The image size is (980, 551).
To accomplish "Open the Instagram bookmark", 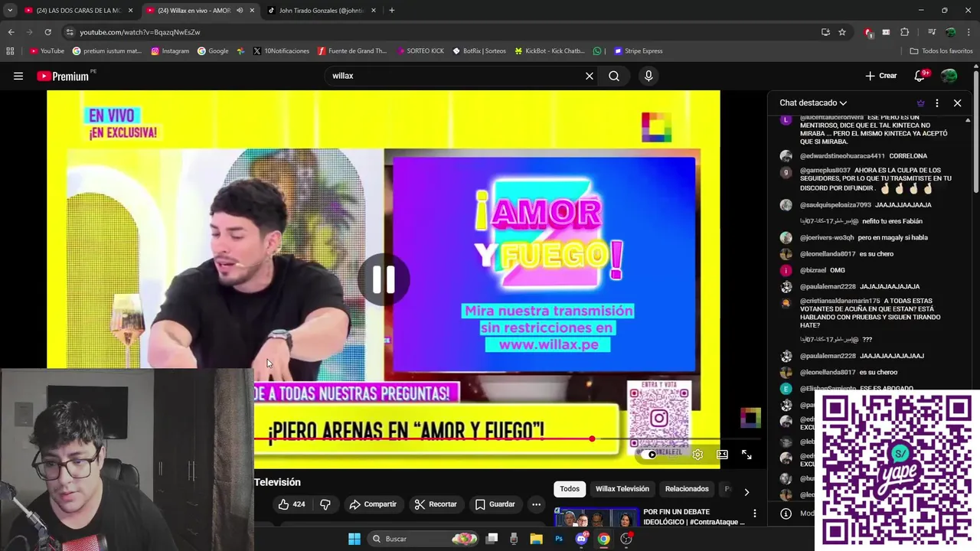I will pos(170,51).
